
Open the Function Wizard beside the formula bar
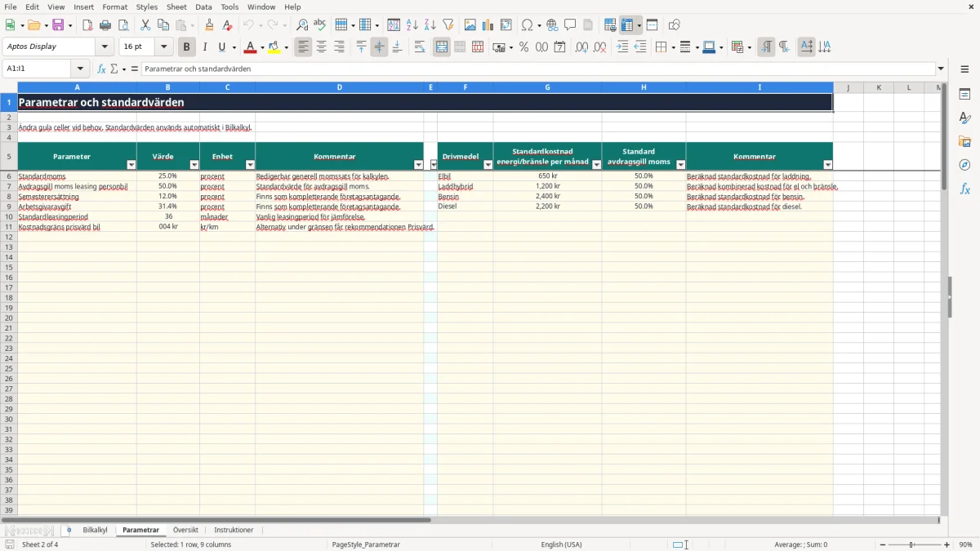102,69
